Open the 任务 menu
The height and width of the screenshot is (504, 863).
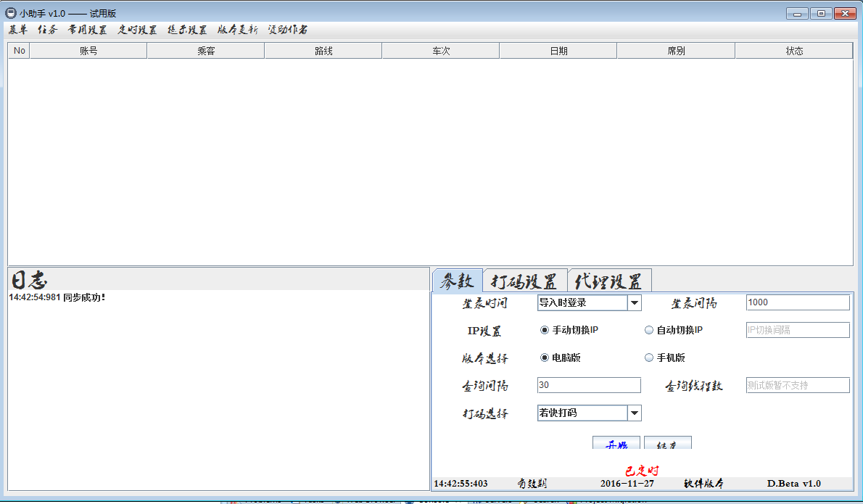47,30
